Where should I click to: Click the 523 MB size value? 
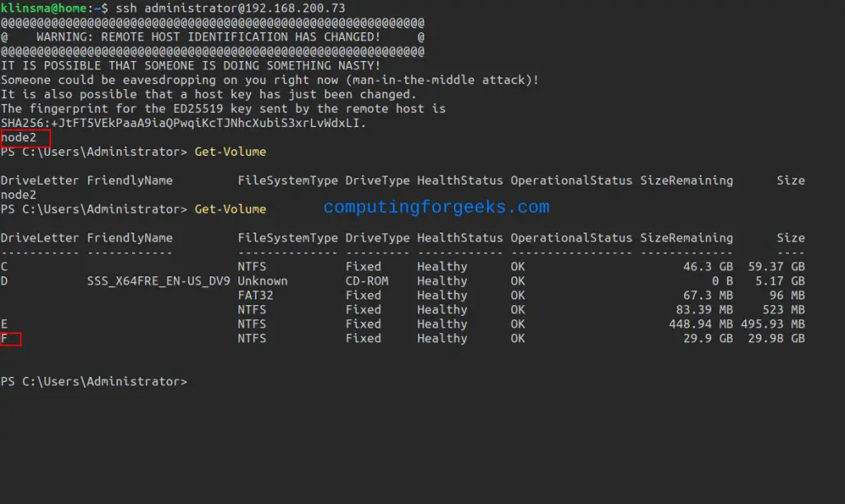click(x=784, y=309)
